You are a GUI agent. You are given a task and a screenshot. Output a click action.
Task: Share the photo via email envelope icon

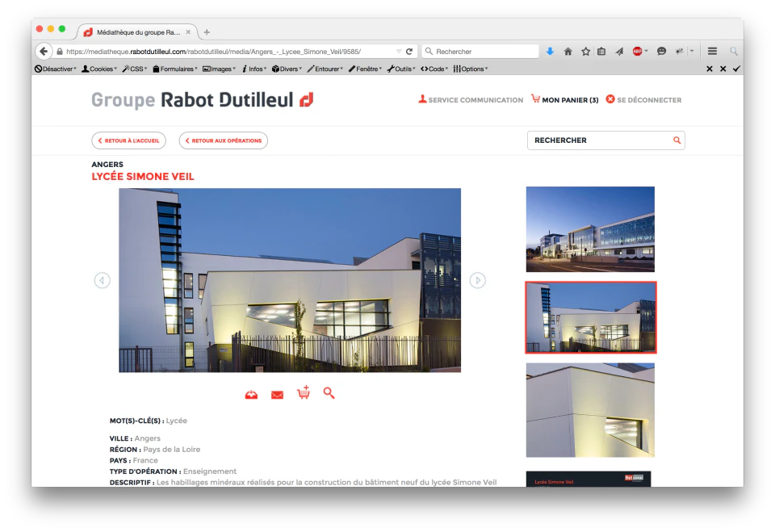click(277, 393)
